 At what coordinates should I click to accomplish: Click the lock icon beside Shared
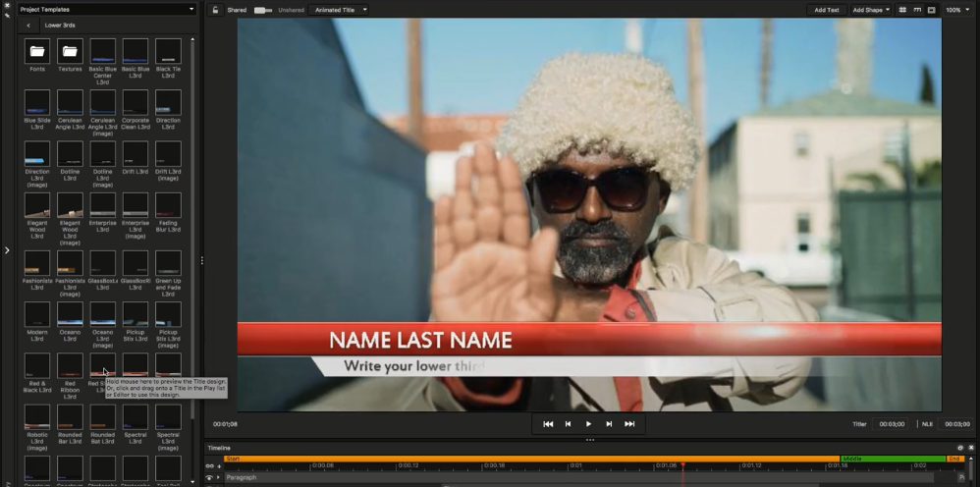point(215,10)
